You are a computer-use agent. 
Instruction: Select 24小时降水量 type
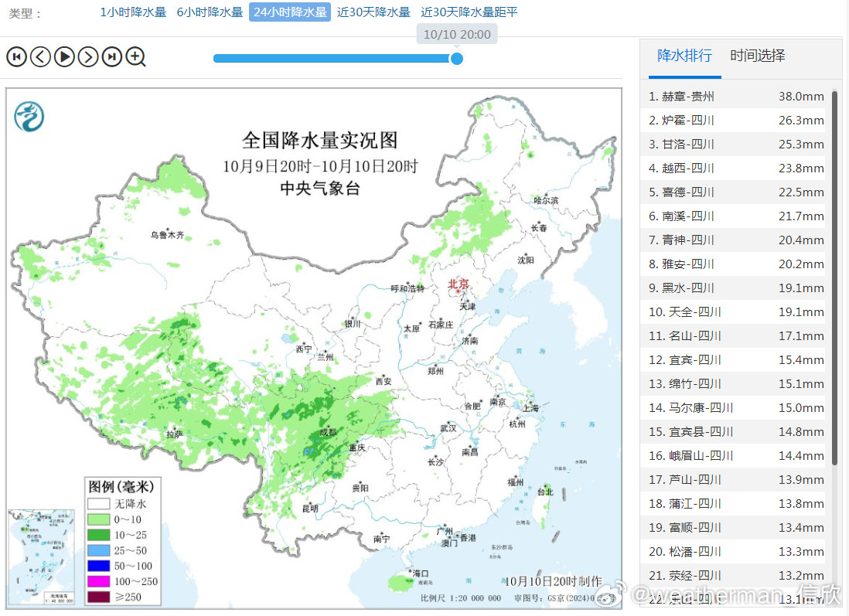click(290, 12)
